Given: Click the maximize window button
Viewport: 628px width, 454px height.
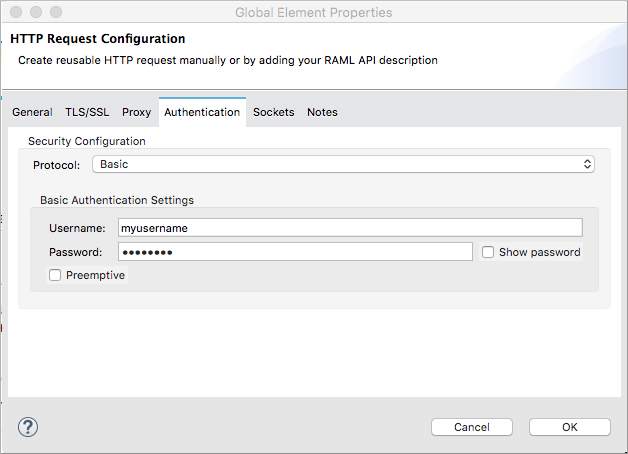Looking at the screenshot, I should [54, 13].
